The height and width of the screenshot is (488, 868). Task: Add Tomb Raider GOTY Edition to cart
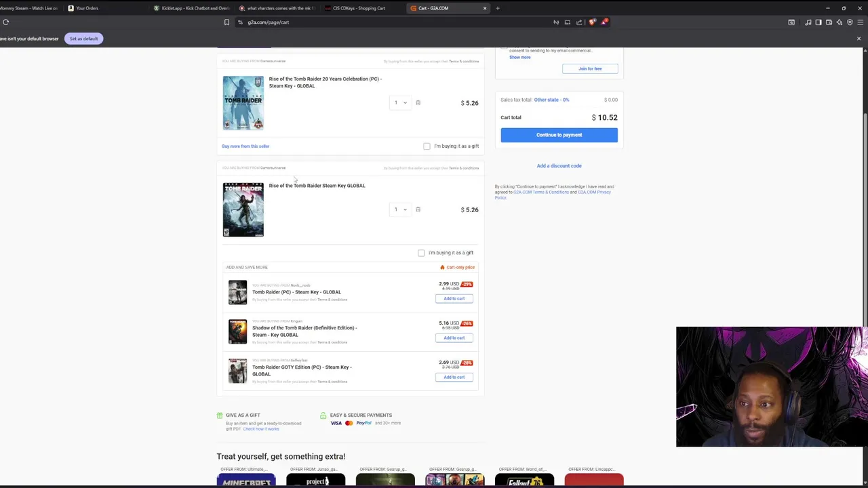point(454,377)
